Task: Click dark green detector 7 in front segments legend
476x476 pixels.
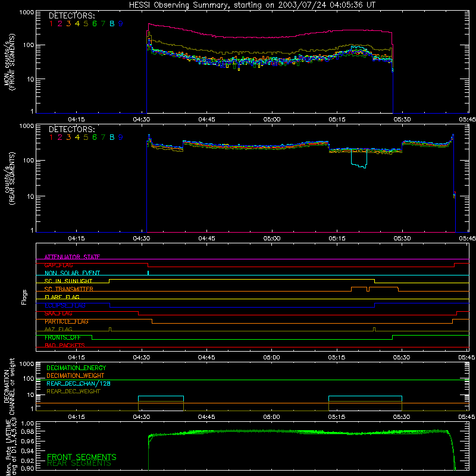Action: pos(103,23)
